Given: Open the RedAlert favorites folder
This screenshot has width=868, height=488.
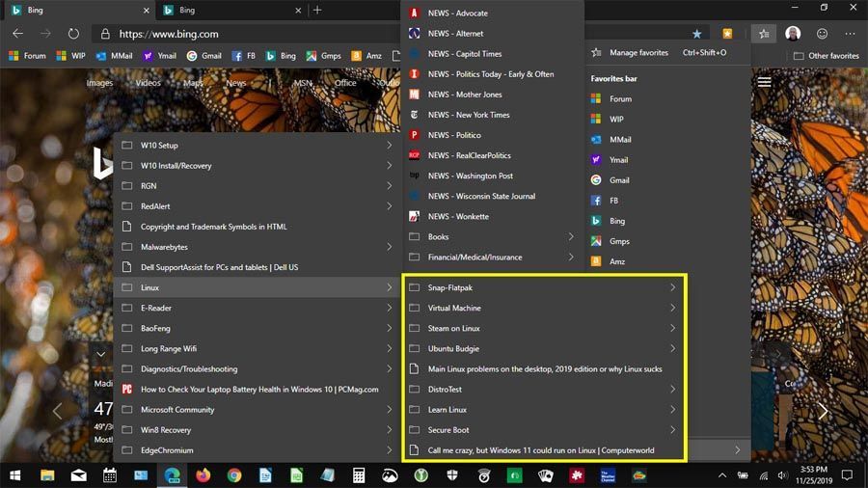Looking at the screenshot, I should coord(257,206).
